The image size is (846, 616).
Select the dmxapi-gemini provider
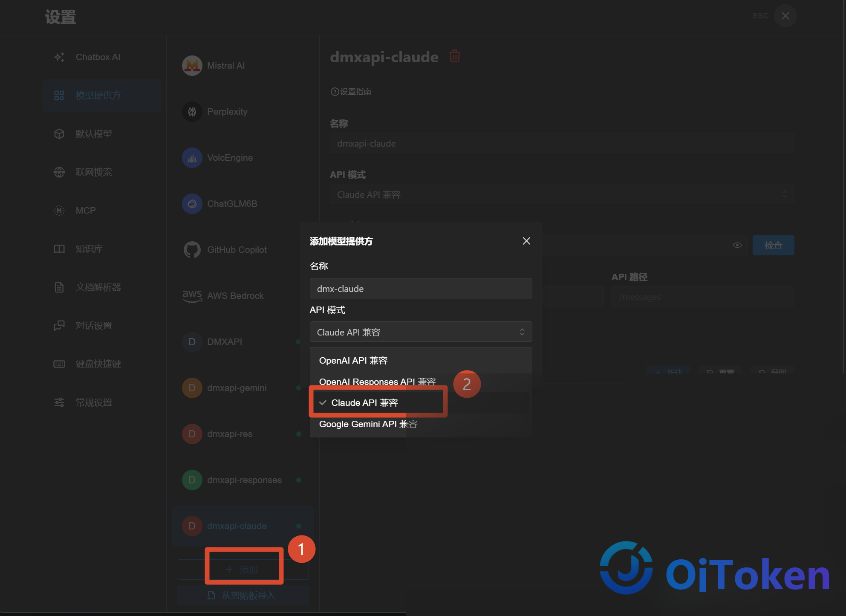click(x=243, y=388)
